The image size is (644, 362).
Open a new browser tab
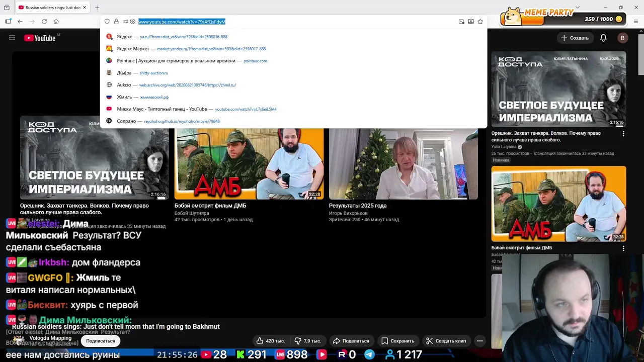coord(97,8)
